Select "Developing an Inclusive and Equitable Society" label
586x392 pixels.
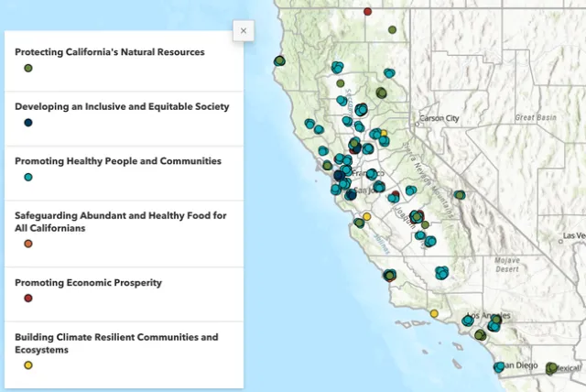(x=122, y=106)
